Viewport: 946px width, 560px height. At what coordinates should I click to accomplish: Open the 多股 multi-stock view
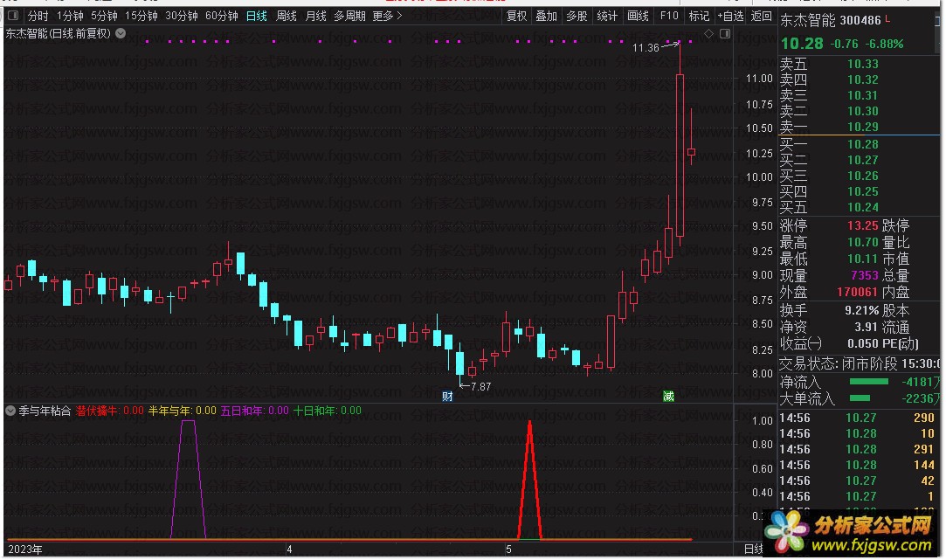(577, 17)
